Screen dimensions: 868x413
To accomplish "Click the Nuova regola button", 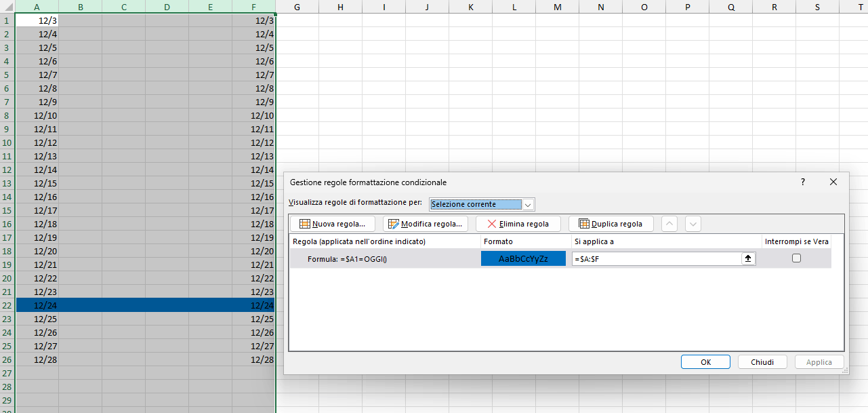I will click(332, 224).
